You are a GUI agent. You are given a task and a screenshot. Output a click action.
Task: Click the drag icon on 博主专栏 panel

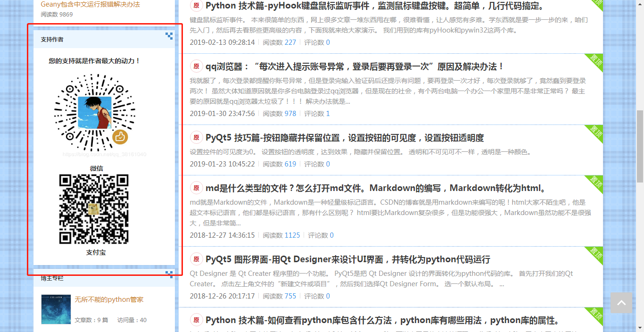point(169,274)
